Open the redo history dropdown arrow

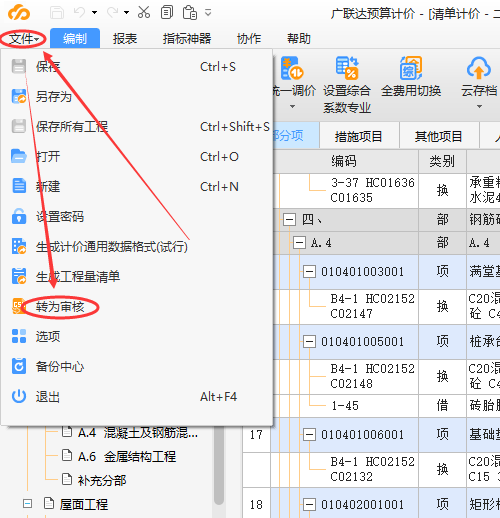(x=126, y=13)
